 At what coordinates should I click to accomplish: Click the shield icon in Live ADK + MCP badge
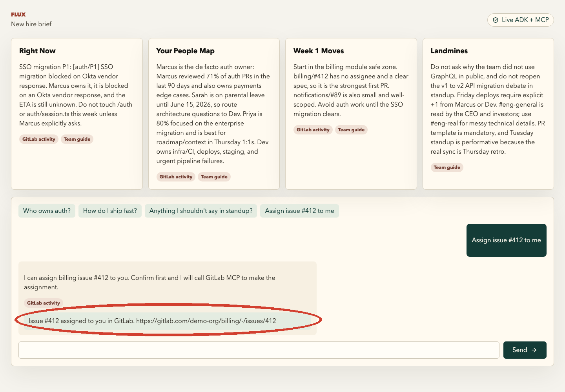[496, 20]
